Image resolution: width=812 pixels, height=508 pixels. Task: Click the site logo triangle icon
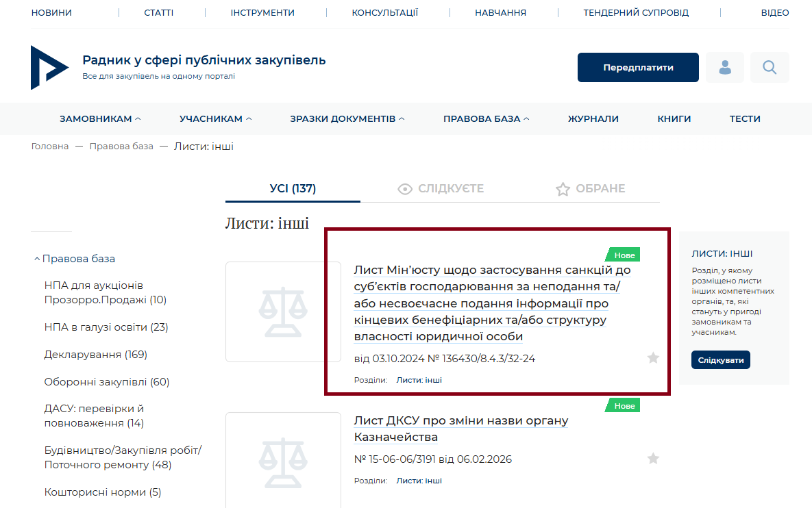(49, 68)
